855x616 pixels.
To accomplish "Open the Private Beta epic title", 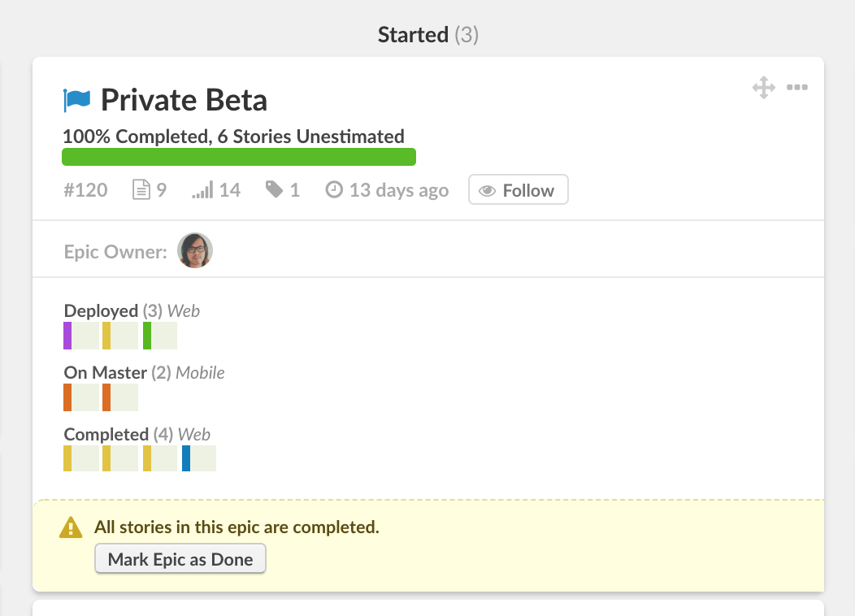I will 184,100.
